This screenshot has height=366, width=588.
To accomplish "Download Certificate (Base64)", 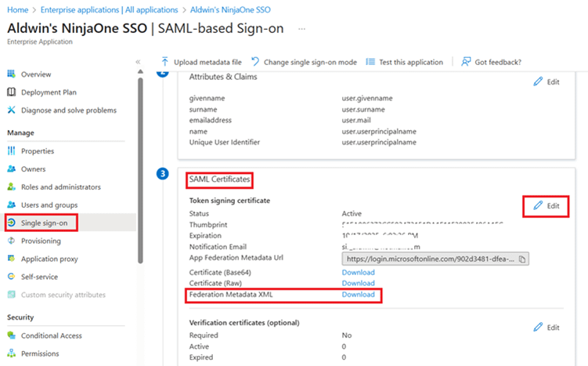I will click(358, 272).
